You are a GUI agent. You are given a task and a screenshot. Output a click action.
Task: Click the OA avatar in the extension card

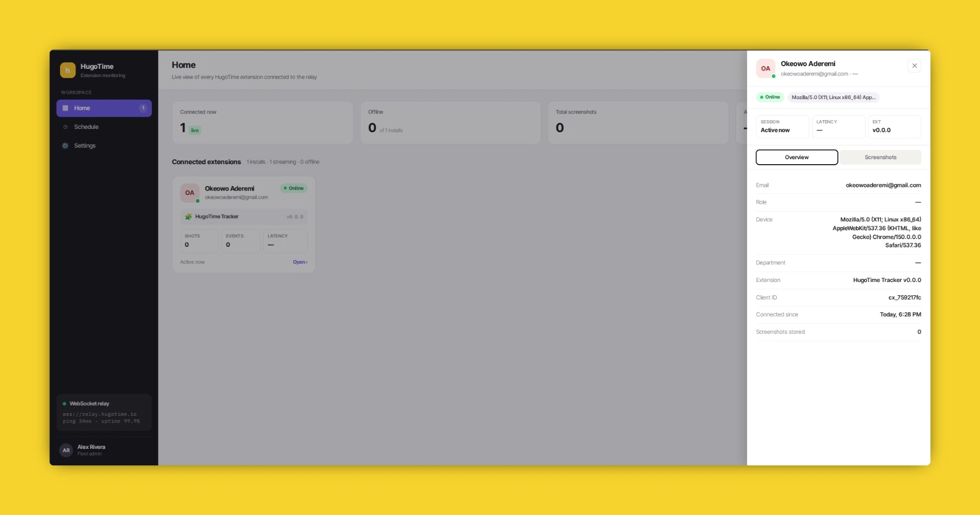(x=189, y=193)
